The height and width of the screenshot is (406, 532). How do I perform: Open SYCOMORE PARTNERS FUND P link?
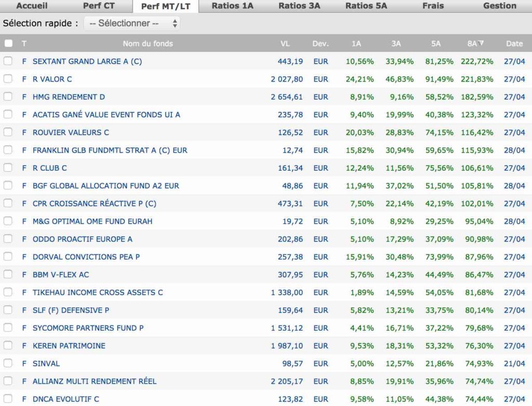pyautogui.click(x=88, y=328)
